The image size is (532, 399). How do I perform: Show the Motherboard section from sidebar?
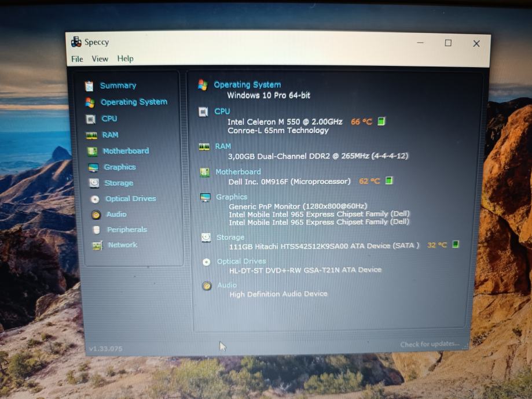pyautogui.click(x=126, y=151)
